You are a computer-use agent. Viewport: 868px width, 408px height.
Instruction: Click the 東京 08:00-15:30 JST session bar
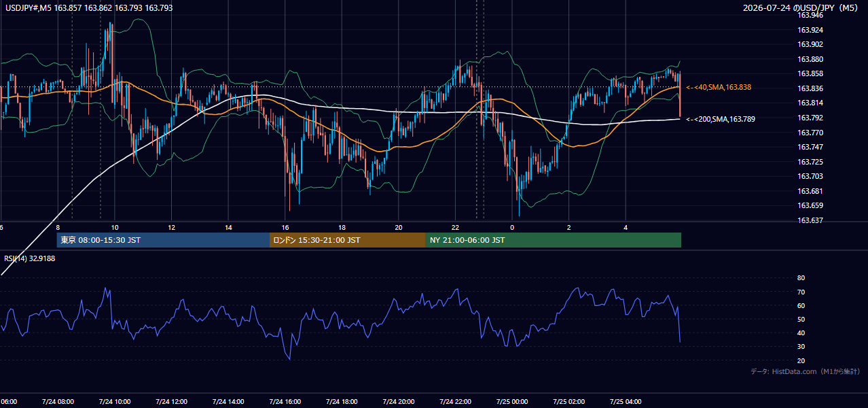[163, 240]
